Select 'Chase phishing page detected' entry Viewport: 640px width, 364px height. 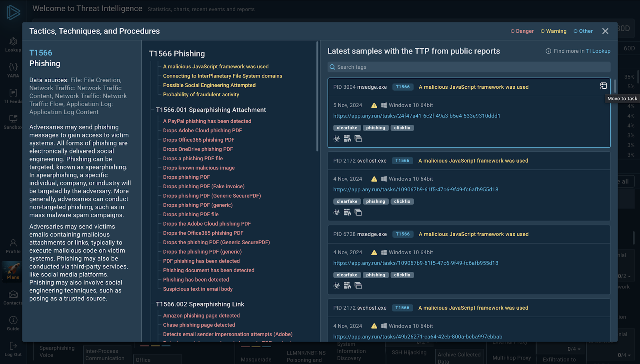tap(199, 325)
